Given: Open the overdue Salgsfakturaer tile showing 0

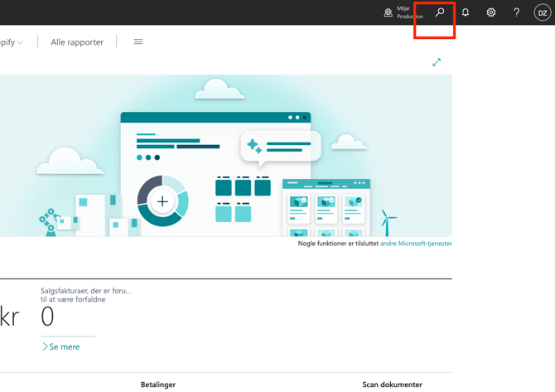Looking at the screenshot, I should click(x=47, y=317).
